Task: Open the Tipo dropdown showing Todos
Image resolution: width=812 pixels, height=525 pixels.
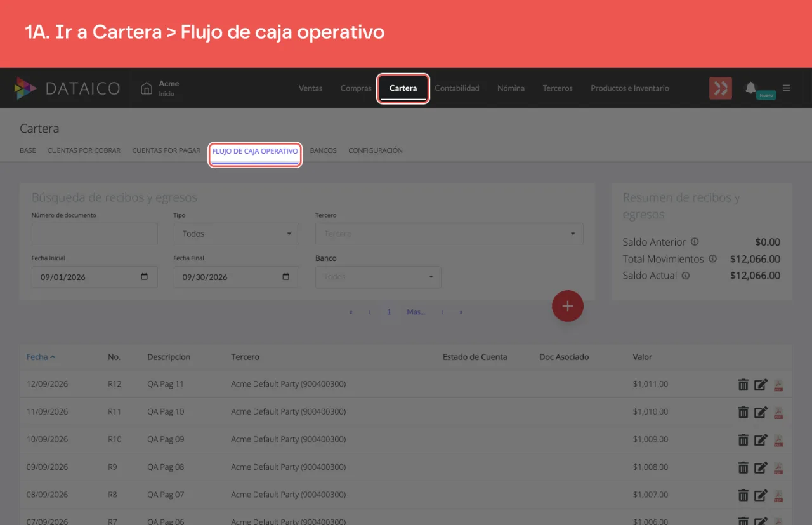Action: [237, 234]
